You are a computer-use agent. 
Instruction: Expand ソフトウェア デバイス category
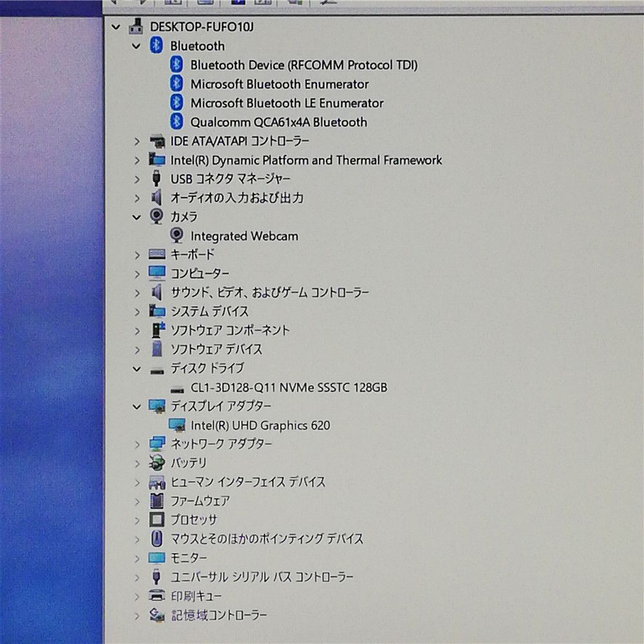[x=137, y=350]
